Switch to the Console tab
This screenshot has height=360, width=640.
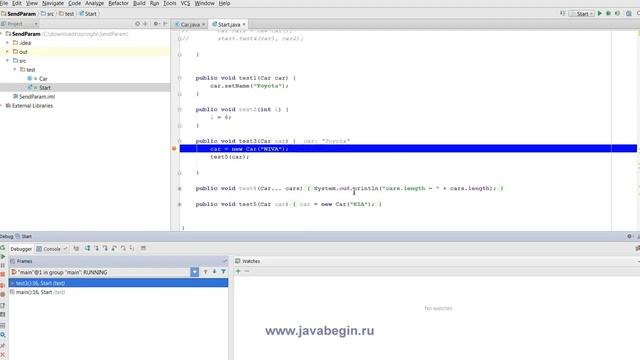[52, 249]
